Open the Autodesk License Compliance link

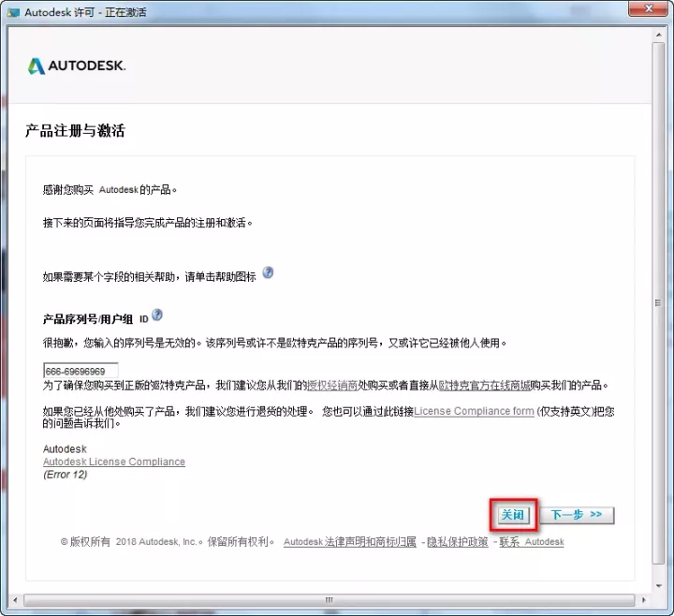click(x=114, y=462)
